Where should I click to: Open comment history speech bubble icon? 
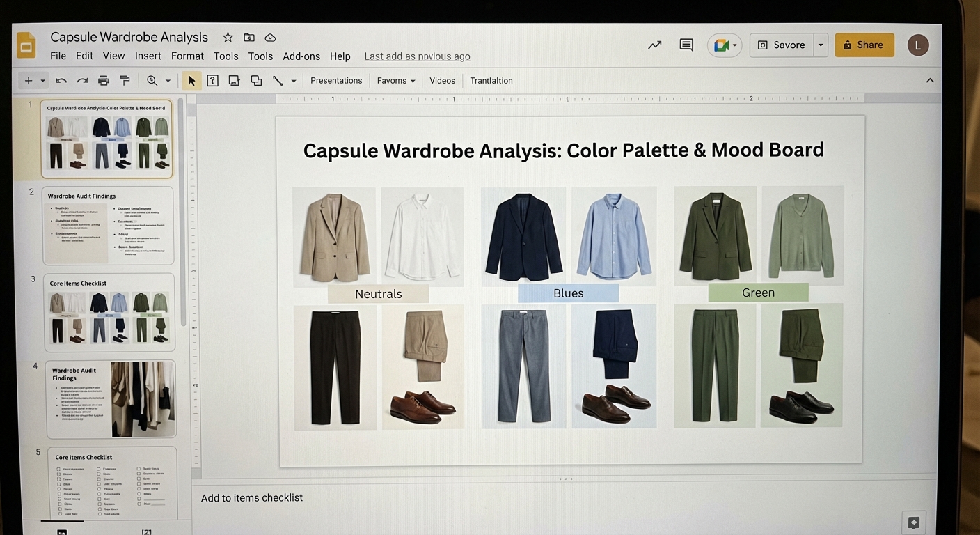[686, 45]
